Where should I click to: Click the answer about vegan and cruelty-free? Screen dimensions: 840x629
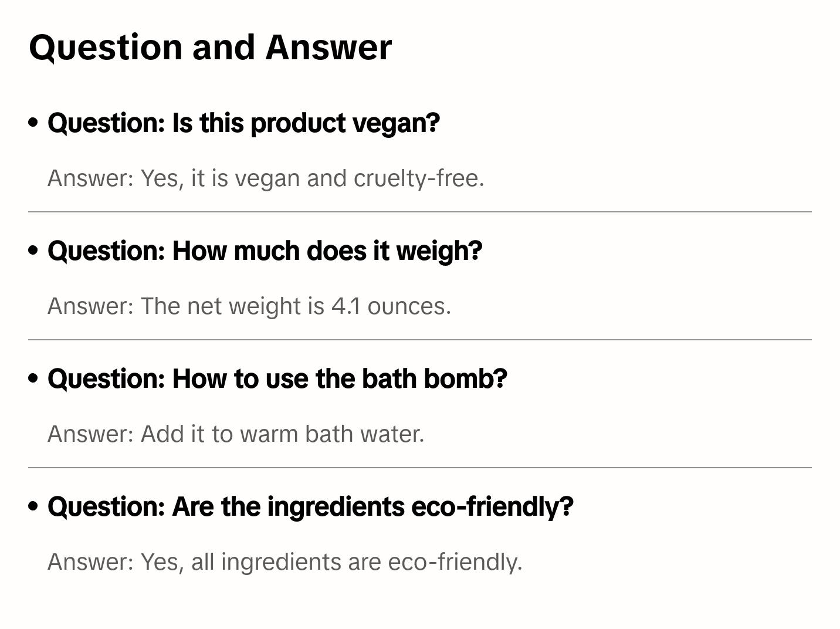pos(266,178)
